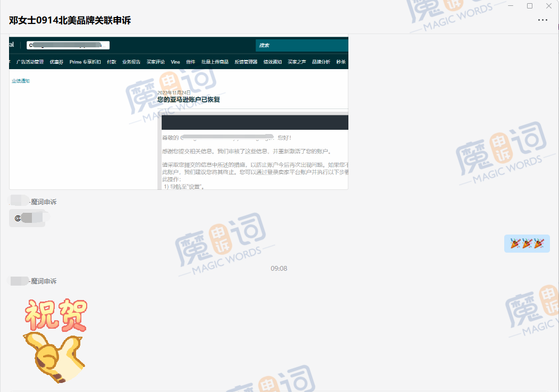Open the Amazon account restored screenshot image
The width and height of the screenshot is (559, 392).
coord(179,113)
